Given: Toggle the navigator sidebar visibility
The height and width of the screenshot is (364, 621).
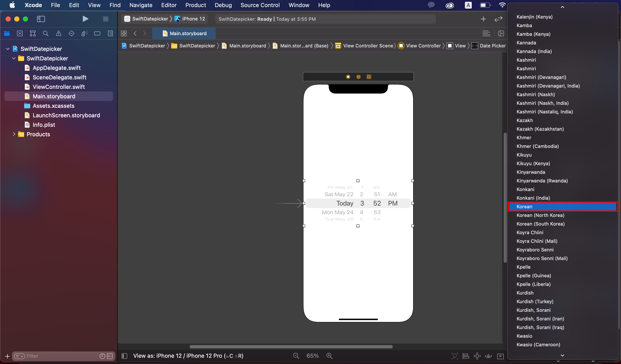Looking at the screenshot, I should click(41, 19).
